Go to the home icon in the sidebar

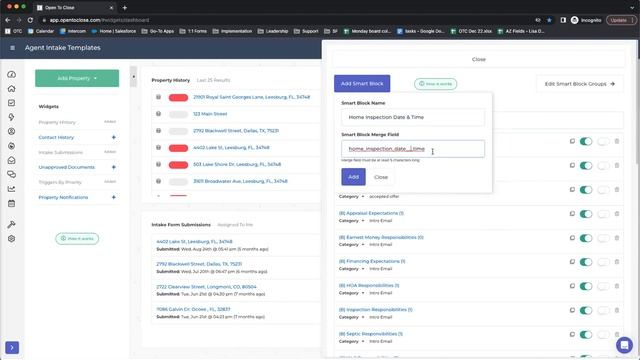(x=11, y=89)
